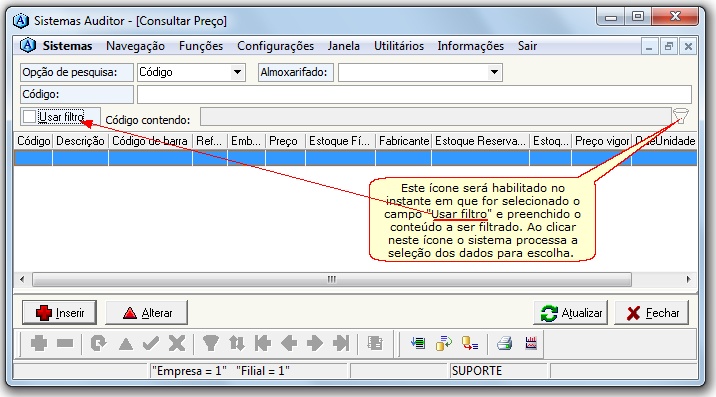Click the grid's left scroll arrow
This screenshot has height=397, width=716.
22,279
